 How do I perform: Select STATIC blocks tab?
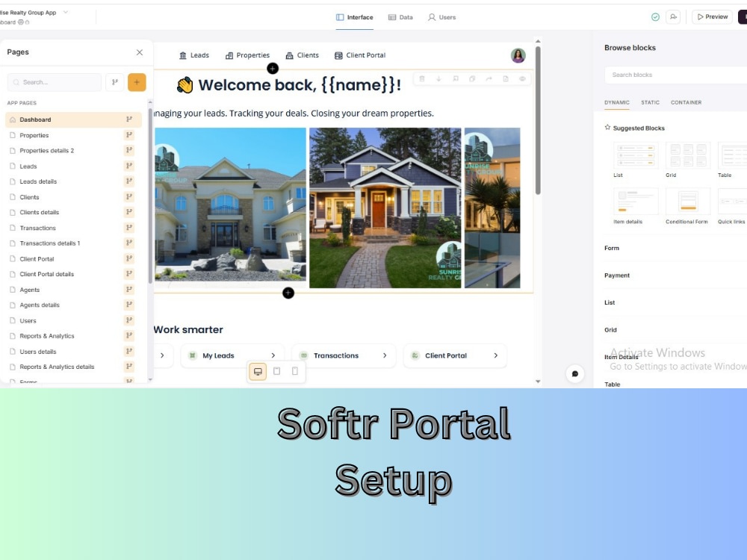point(651,102)
